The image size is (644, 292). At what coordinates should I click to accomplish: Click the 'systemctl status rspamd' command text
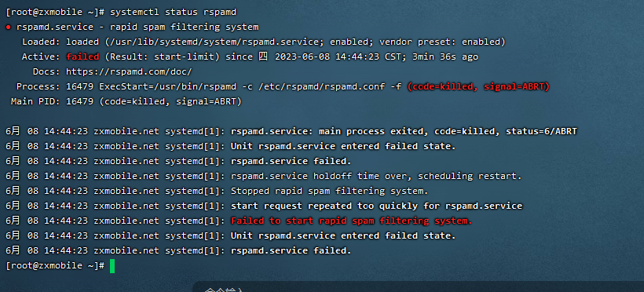[173, 13]
